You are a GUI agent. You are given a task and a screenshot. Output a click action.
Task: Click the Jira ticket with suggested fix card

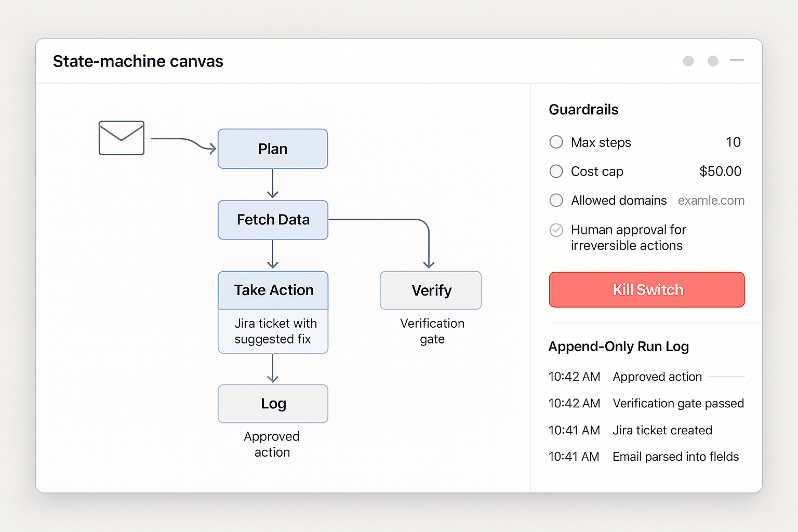click(273, 331)
